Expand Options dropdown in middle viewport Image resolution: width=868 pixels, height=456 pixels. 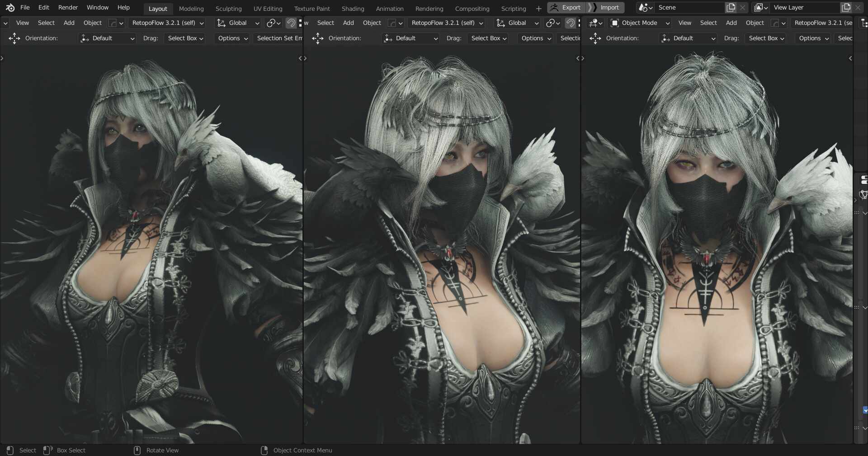[536, 38]
